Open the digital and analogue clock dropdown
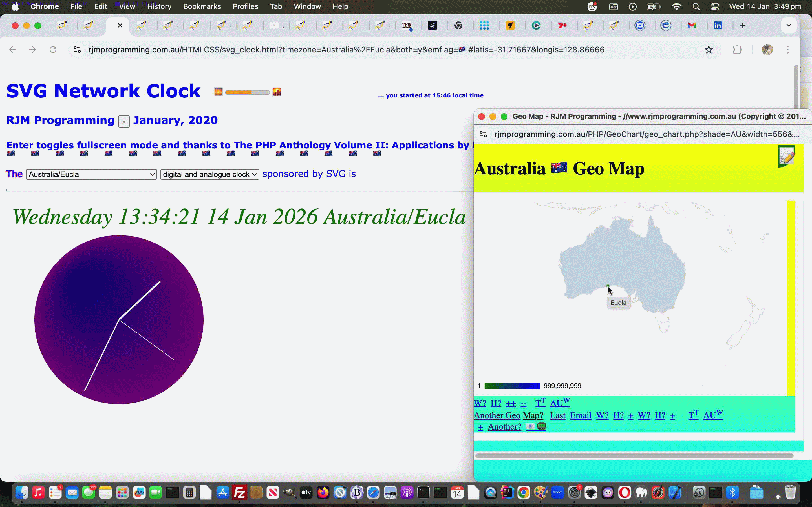812x507 pixels. click(209, 174)
